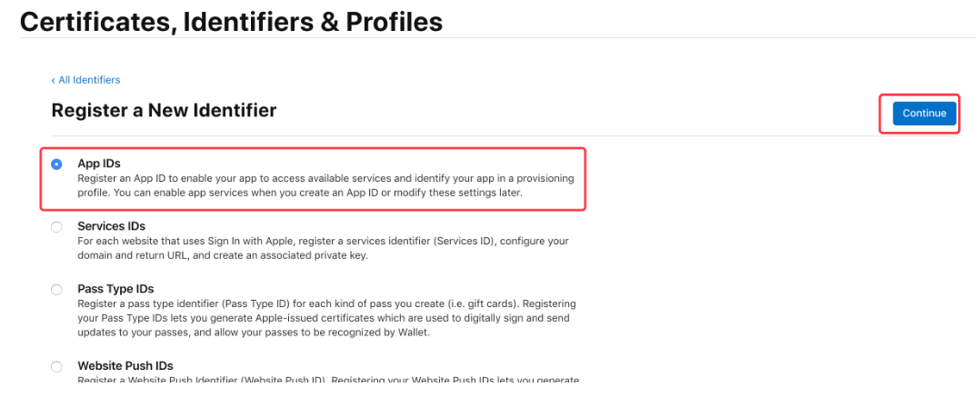Click the App IDs option title
Image resolution: width=980 pixels, height=398 pixels.
99,164
